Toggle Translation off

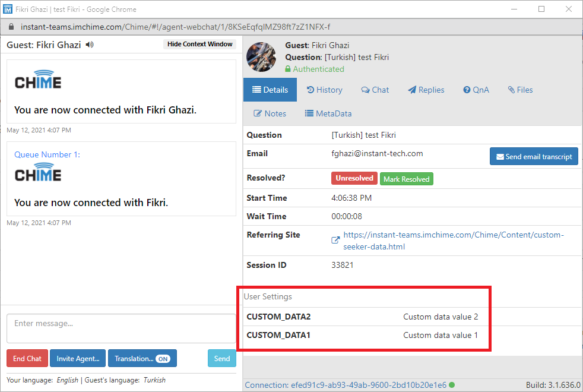pyautogui.click(x=166, y=358)
